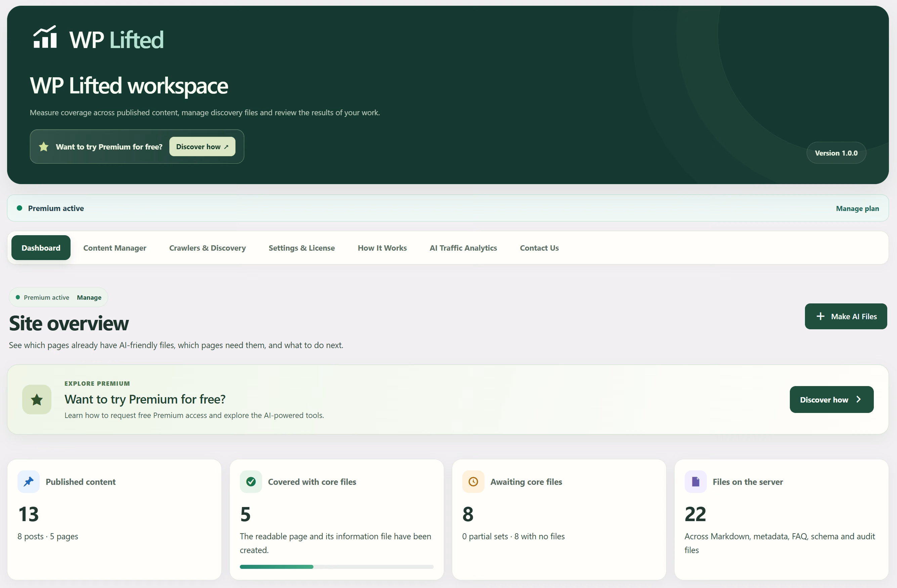Image resolution: width=897 pixels, height=588 pixels.
Task: Click the plus icon on Make AI Files
Action: click(x=820, y=316)
